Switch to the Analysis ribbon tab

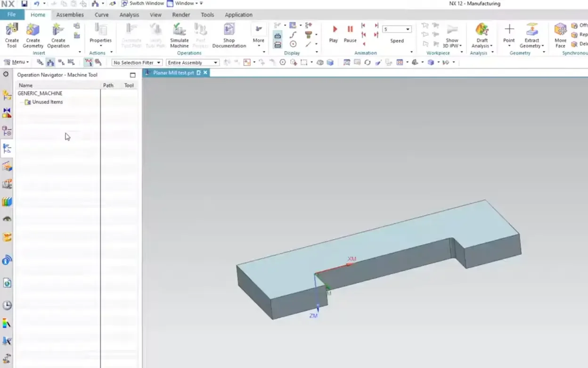[129, 15]
